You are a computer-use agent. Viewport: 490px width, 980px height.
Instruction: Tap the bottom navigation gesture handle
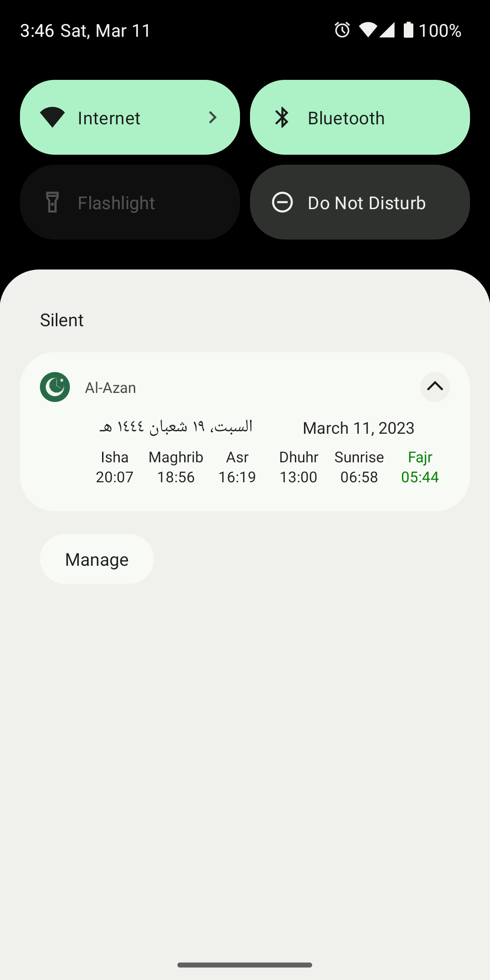point(245,965)
